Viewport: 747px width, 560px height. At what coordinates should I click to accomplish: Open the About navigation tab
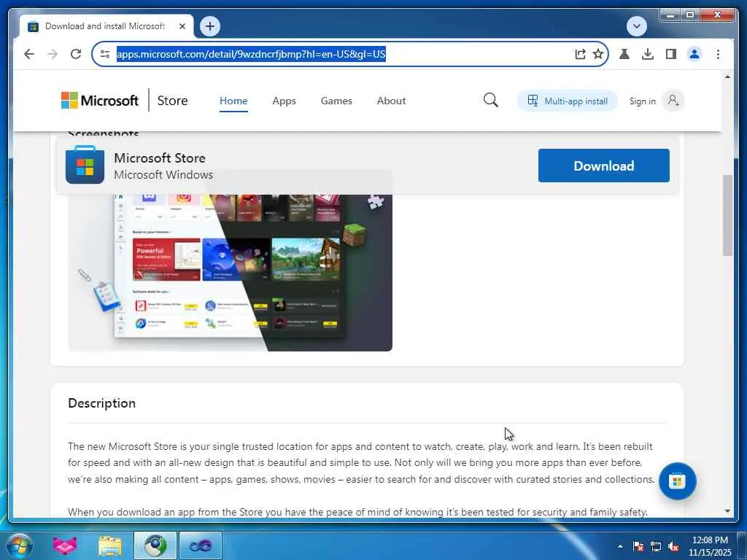391,101
